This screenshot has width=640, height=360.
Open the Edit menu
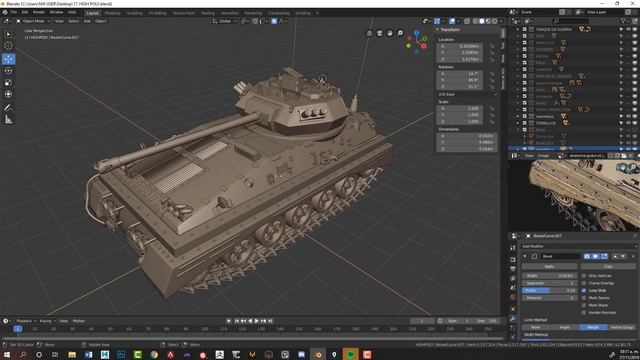coord(25,13)
